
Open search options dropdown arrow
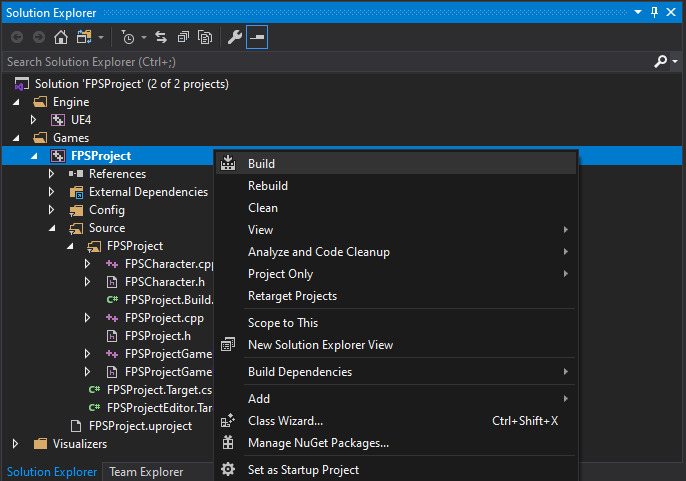(x=675, y=62)
